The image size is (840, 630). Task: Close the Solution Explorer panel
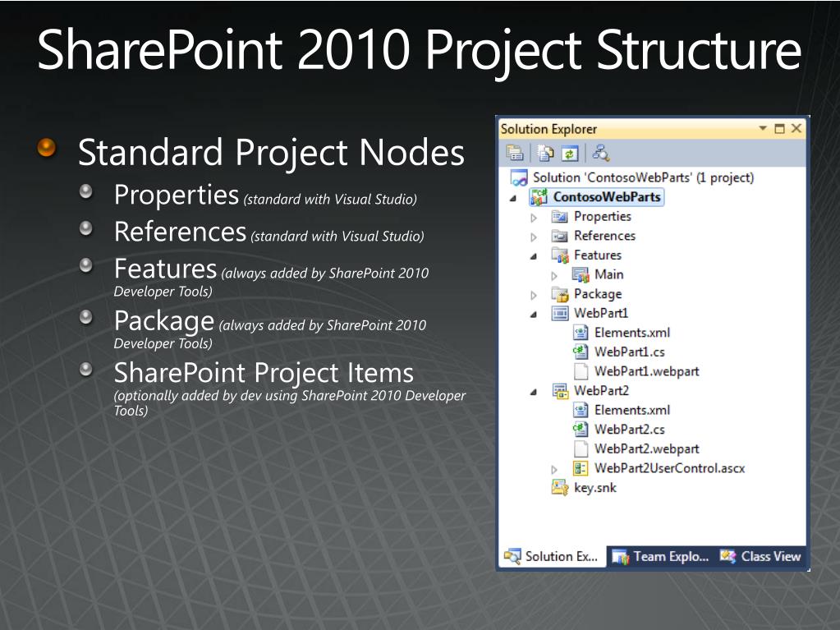point(796,129)
